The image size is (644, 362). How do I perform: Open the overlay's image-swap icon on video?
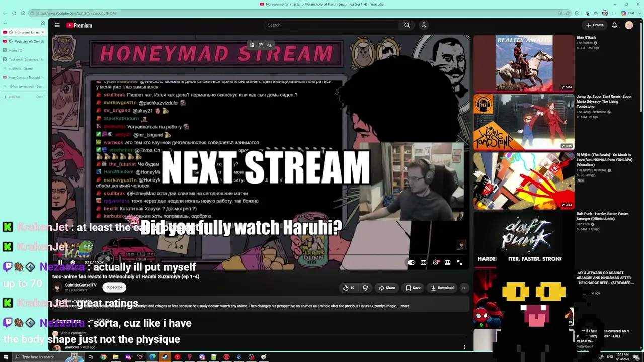[252, 45]
